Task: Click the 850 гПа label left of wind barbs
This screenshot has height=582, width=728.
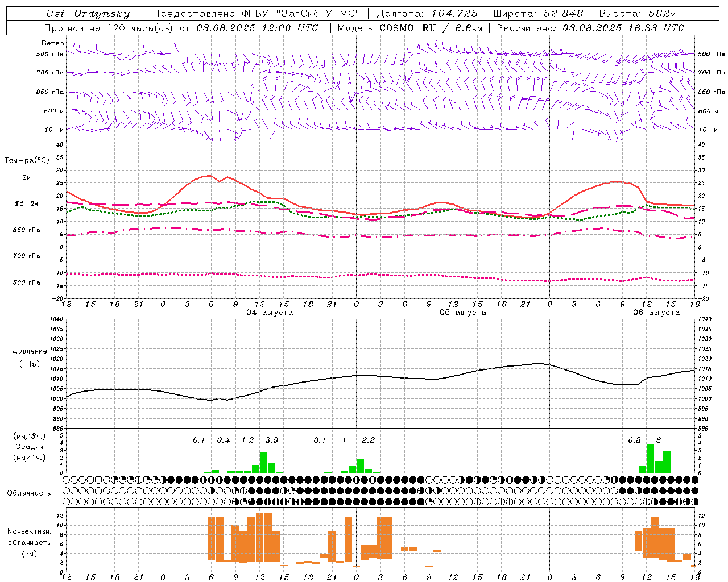Action: pyautogui.click(x=50, y=92)
